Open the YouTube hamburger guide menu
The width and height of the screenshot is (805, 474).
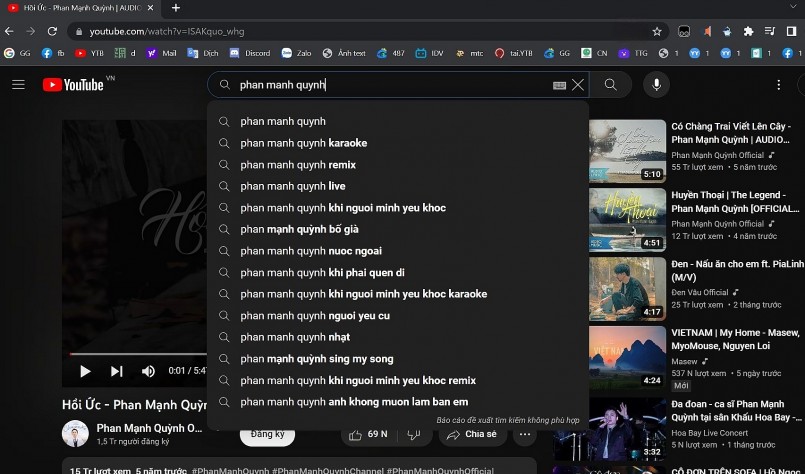(x=18, y=85)
